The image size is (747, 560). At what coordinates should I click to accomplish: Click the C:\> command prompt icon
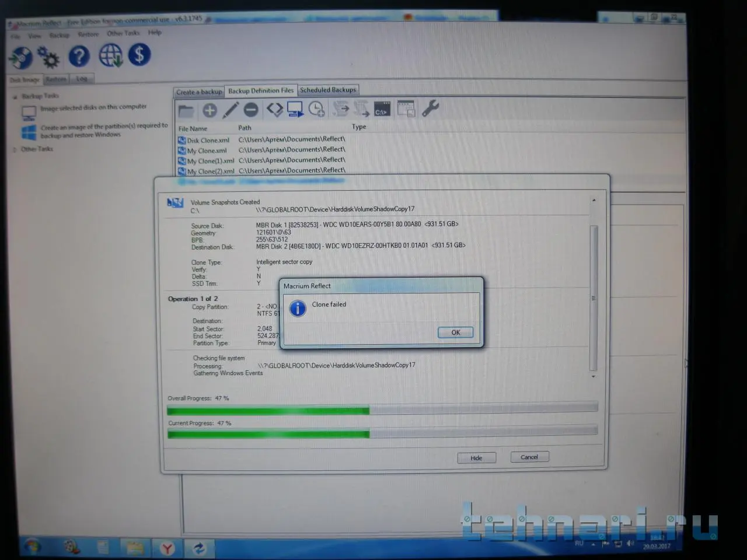[x=382, y=108]
